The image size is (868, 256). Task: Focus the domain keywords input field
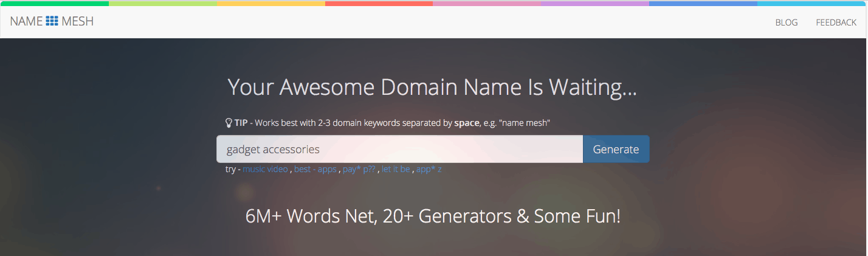point(399,149)
